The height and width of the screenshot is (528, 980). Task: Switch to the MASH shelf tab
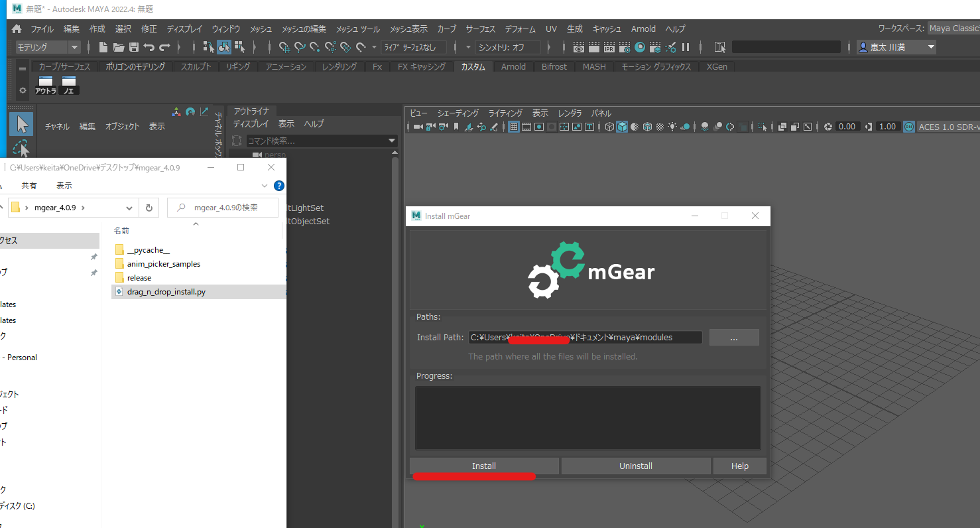tap(594, 66)
